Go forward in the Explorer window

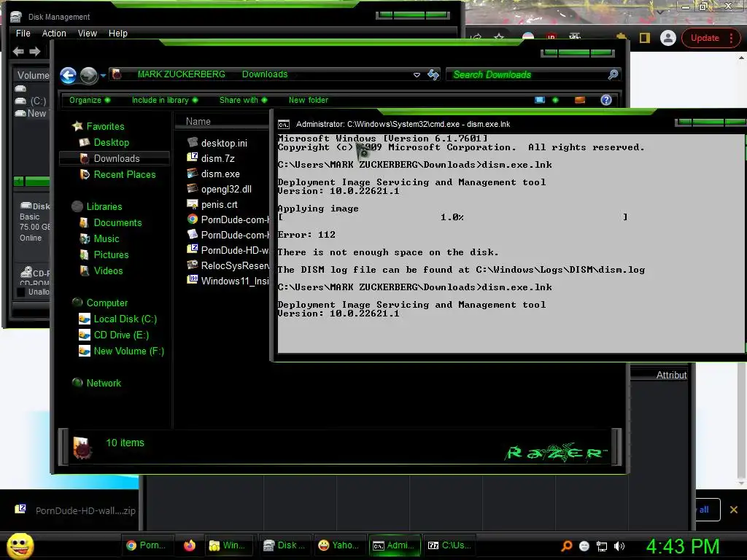tap(88, 75)
